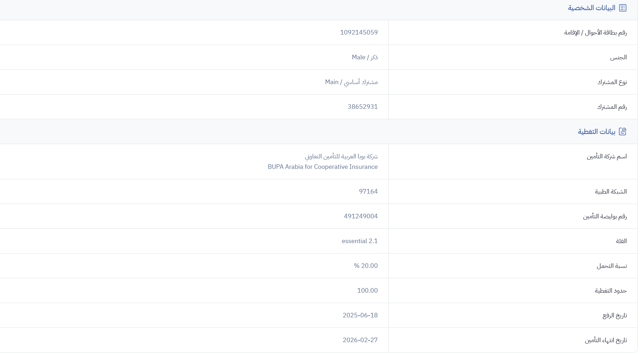644x354 pixels.
Task: Click the رقم بوليصة التأمين label
Action: click(x=605, y=217)
